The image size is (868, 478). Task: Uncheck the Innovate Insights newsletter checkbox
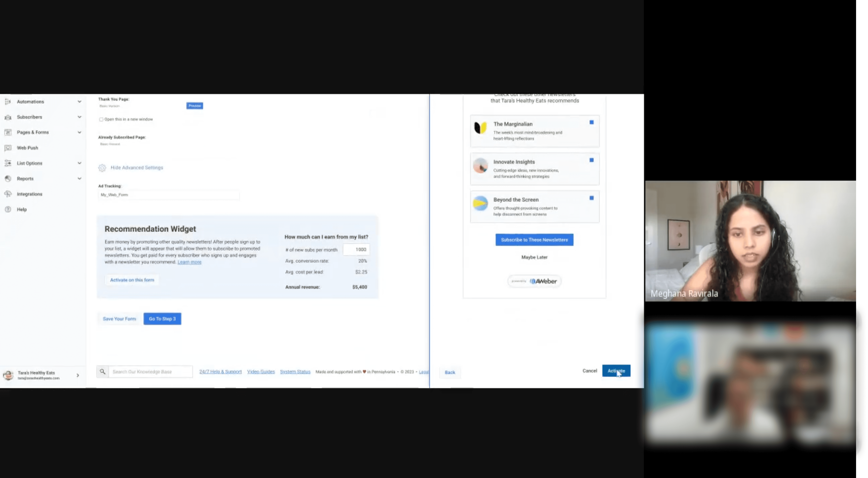tap(591, 160)
